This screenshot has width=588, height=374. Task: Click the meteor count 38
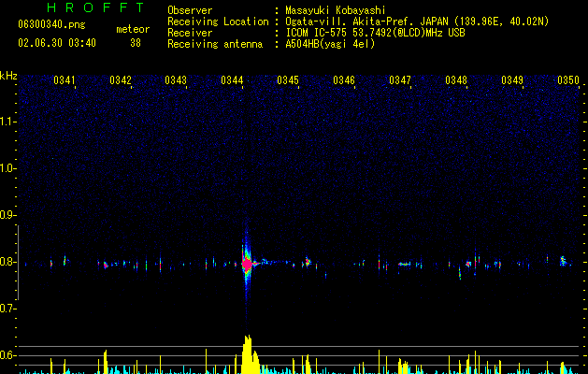(x=136, y=43)
